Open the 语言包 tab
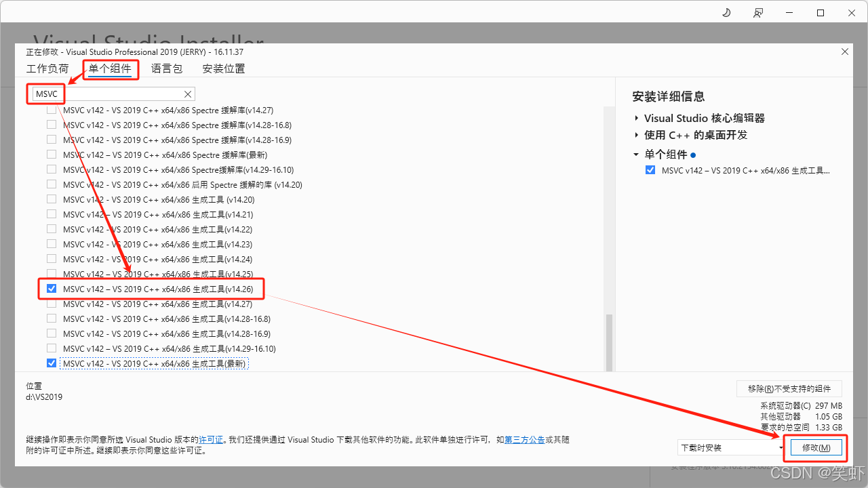868x488 pixels. (x=167, y=68)
